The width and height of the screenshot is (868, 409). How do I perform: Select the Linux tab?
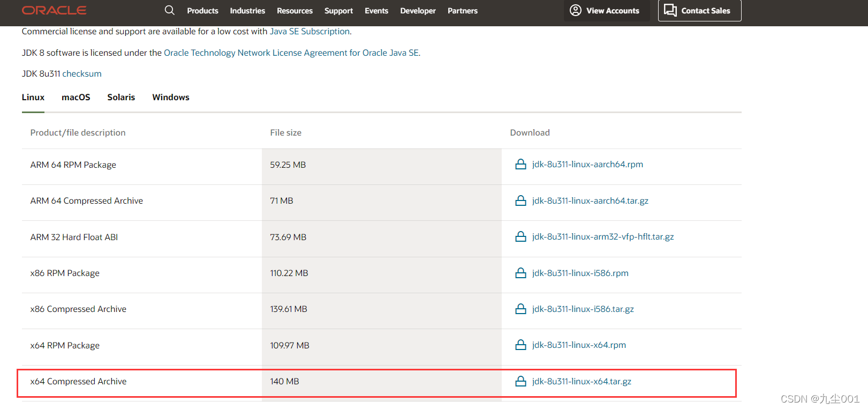pyautogui.click(x=33, y=97)
